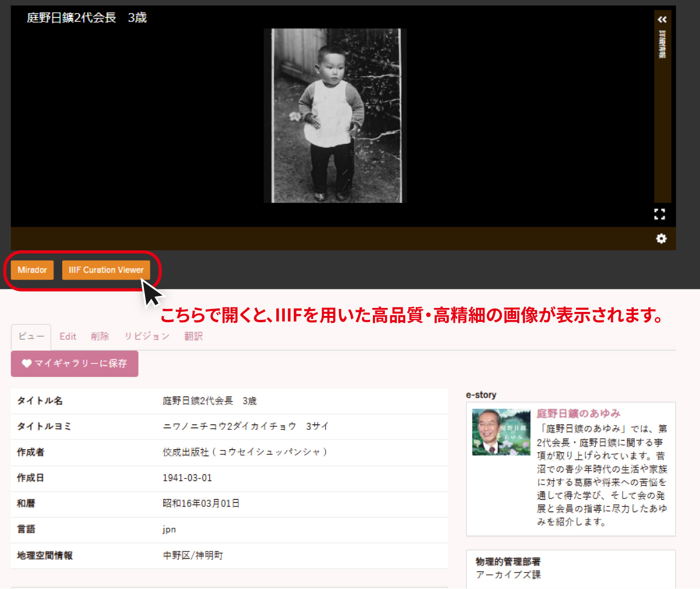Click the location value 中野区/神明町
This screenshot has height=589, width=700.
[x=193, y=556]
